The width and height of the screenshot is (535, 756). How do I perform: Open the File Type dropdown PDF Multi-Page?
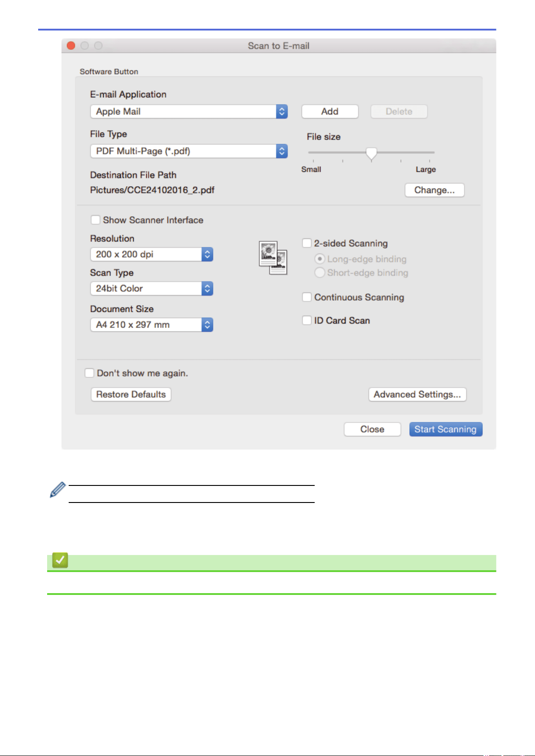tap(189, 151)
